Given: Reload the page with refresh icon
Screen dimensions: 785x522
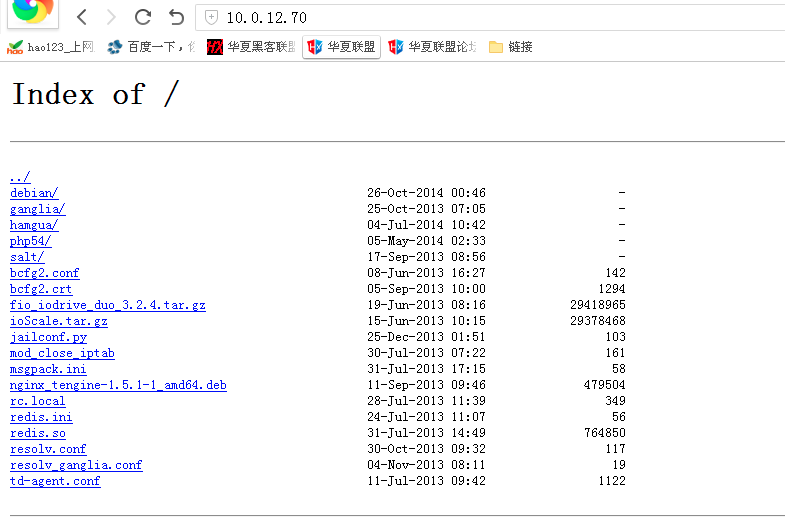Looking at the screenshot, I should pyautogui.click(x=143, y=17).
